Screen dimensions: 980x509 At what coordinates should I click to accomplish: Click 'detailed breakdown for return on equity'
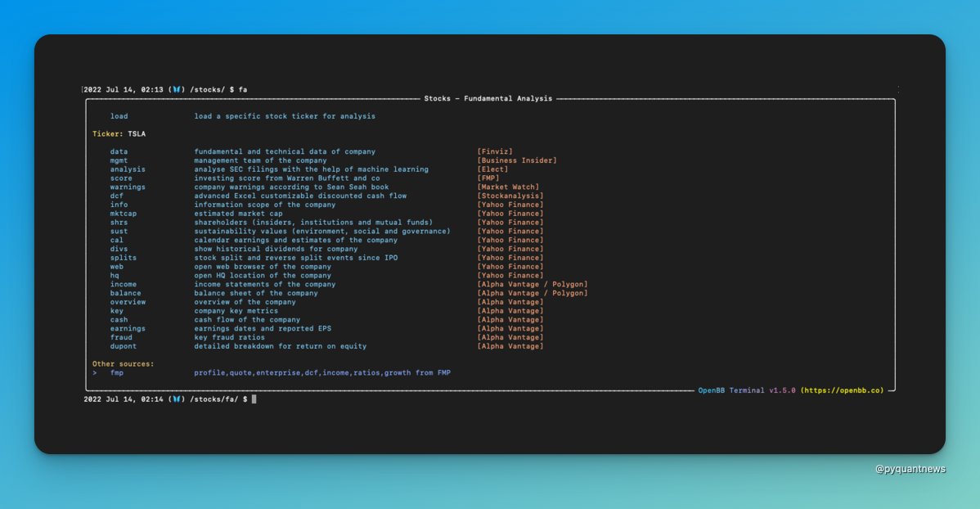280,346
